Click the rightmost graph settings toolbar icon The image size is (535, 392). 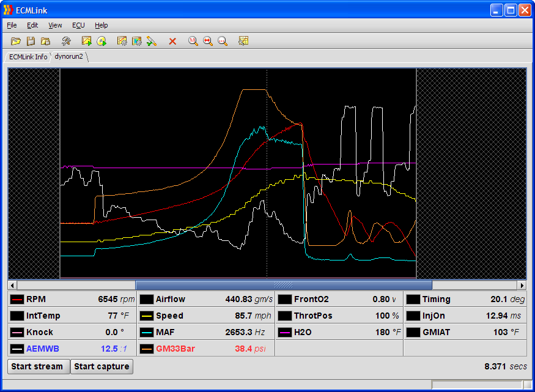pyautogui.click(x=243, y=41)
